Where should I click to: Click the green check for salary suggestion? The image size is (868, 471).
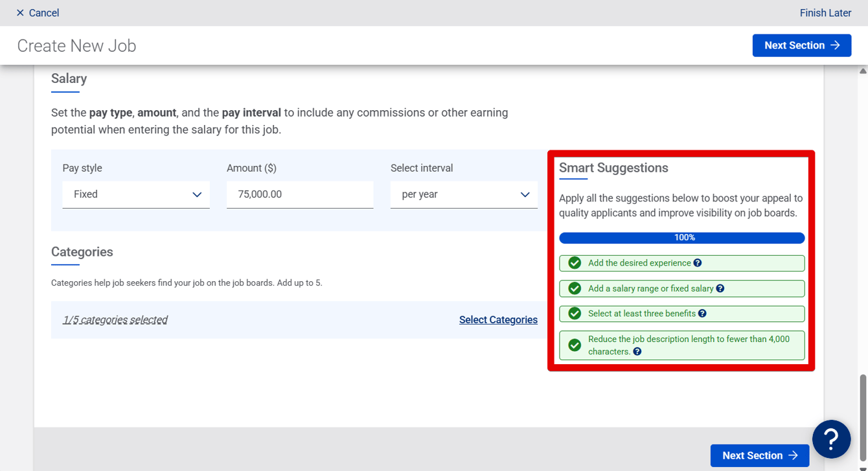(575, 288)
